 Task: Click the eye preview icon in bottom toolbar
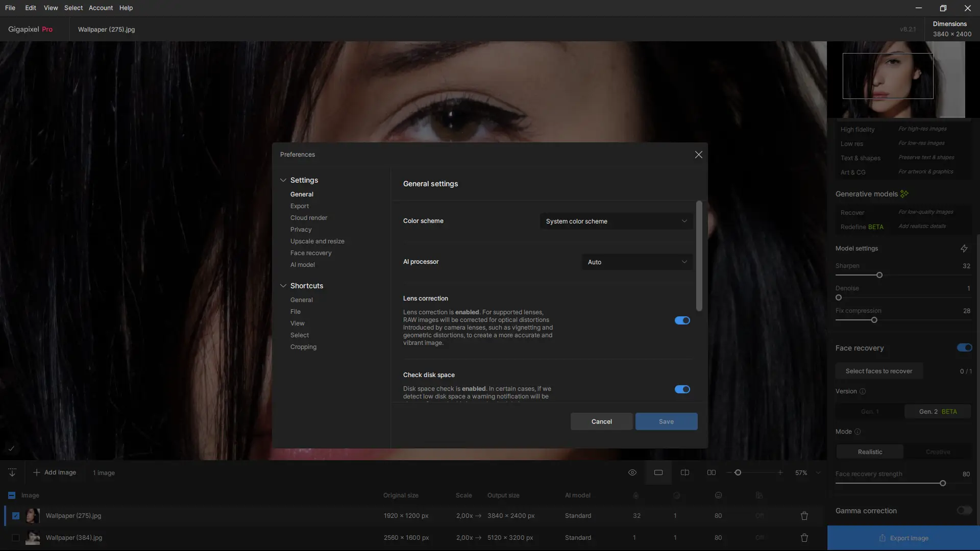click(x=632, y=472)
